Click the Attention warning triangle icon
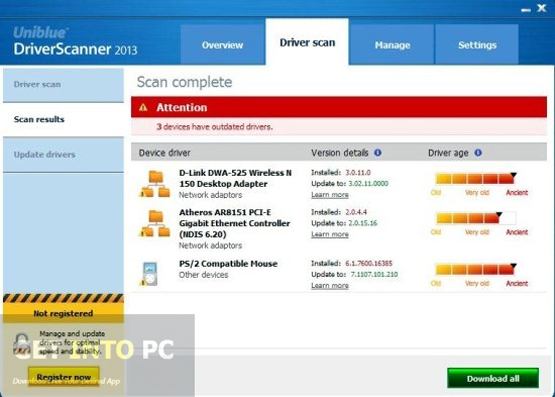 pos(143,107)
